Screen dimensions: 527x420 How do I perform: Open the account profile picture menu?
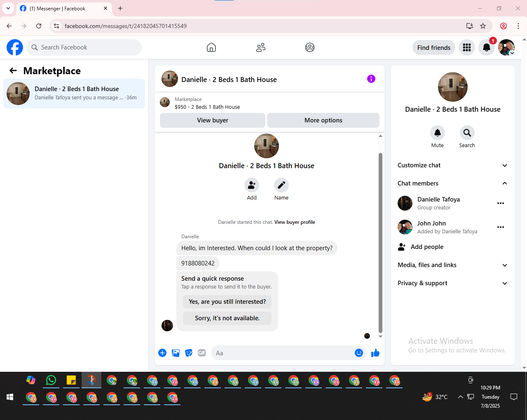506,47
